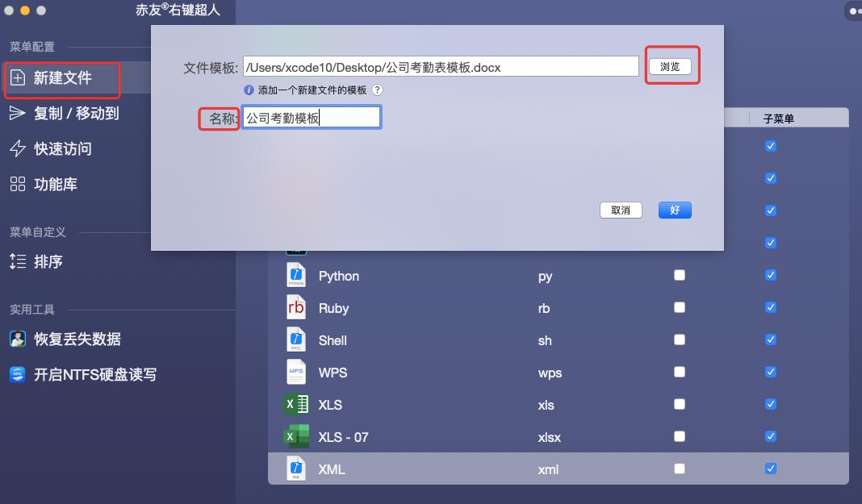
Task: Enable the checkbox in the Python row
Action: (x=679, y=275)
